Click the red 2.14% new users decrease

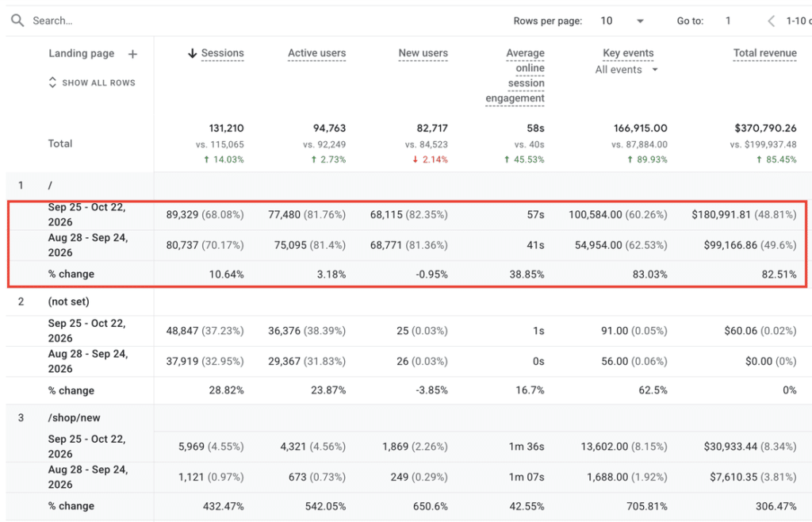point(430,159)
